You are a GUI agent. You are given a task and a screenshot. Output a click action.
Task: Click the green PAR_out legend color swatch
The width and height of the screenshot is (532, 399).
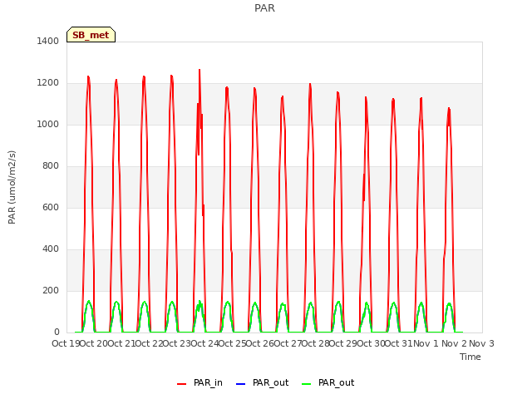tap(307, 384)
